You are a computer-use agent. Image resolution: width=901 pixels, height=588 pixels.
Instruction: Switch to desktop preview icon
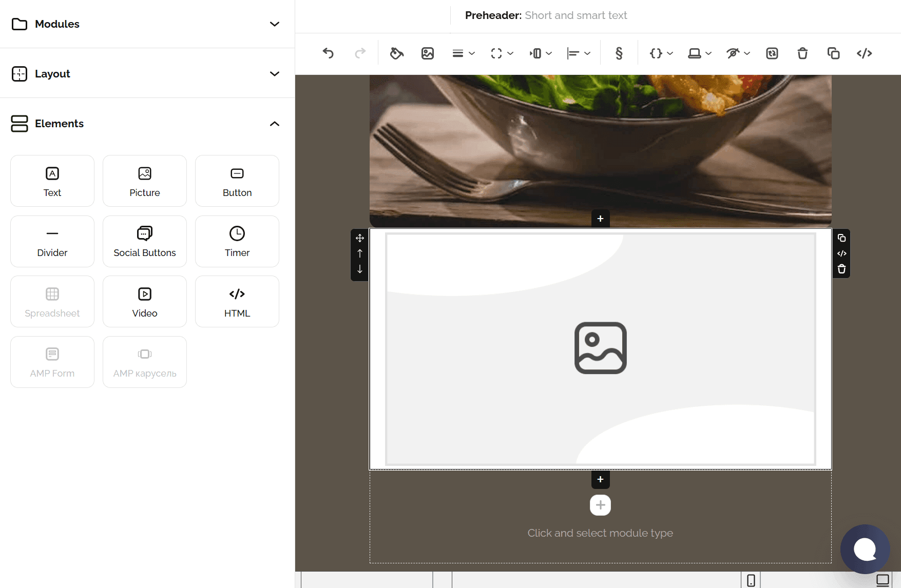(x=883, y=580)
